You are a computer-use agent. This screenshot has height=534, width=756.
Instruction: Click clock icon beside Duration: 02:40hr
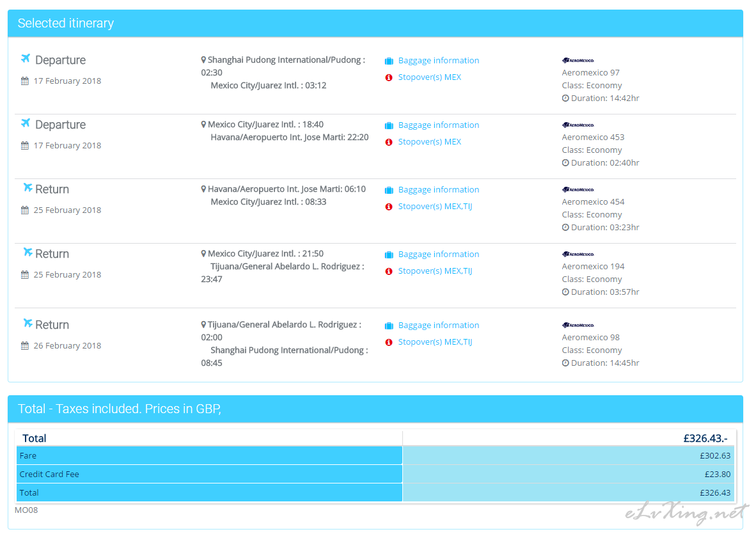(565, 163)
